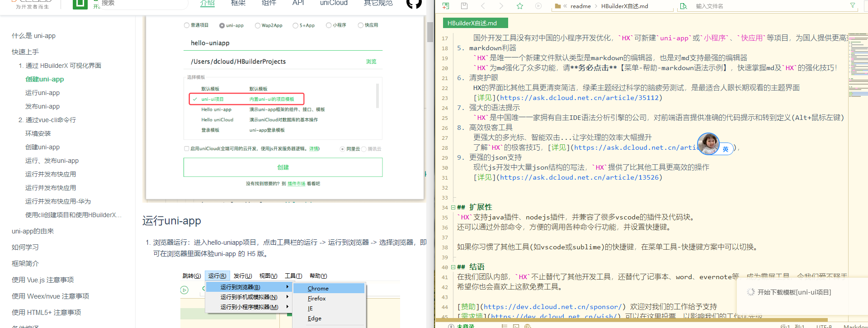
Task: Open the 其它规范 tab in the site navigation
Action: (378, 3)
